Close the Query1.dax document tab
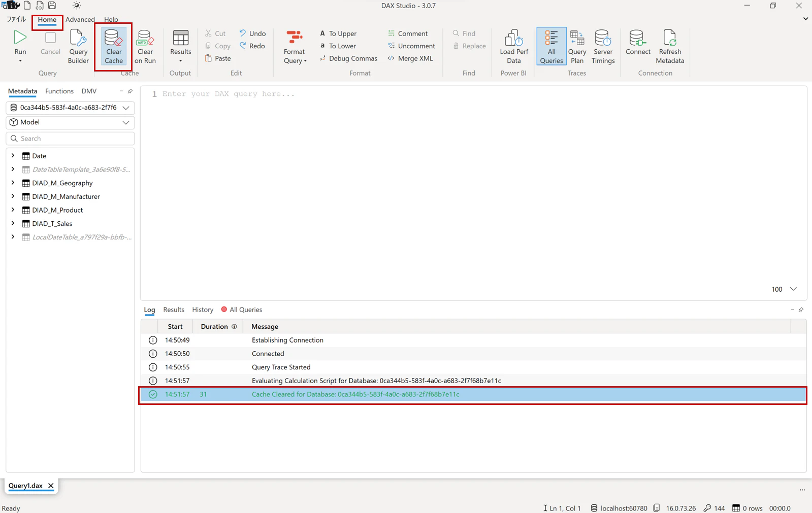 (51, 486)
